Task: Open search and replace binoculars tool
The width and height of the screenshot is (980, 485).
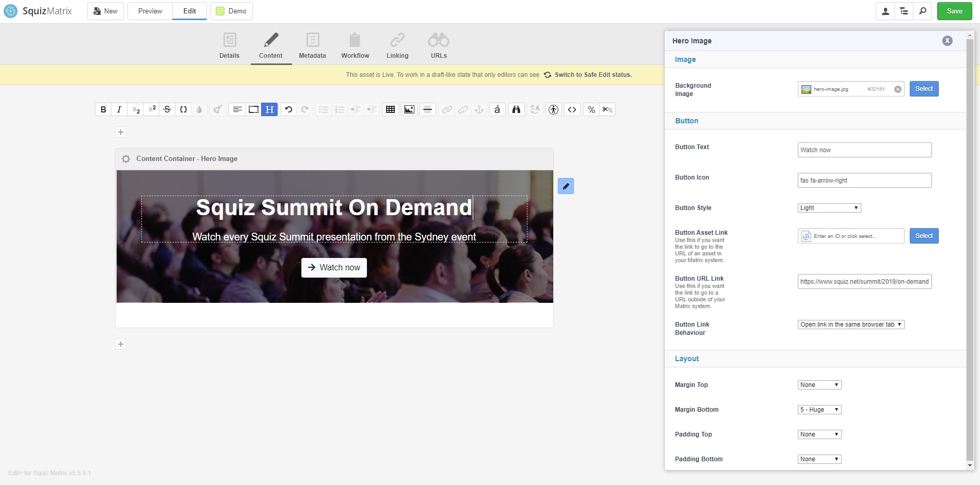Action: click(516, 109)
